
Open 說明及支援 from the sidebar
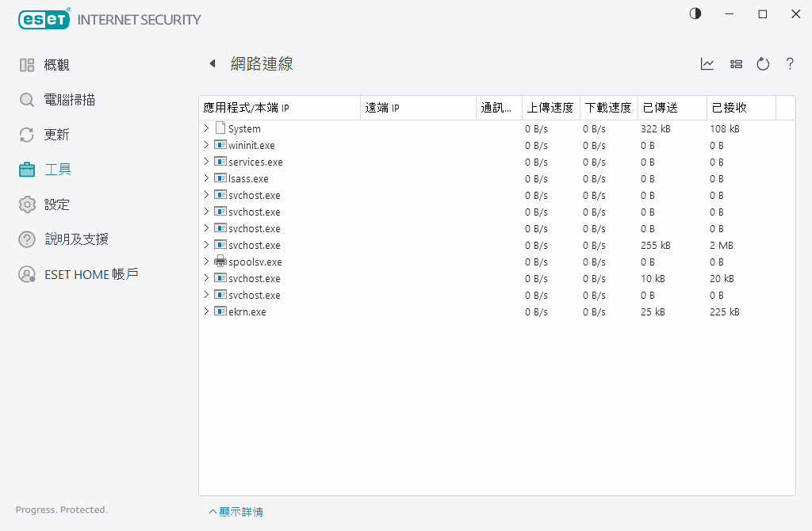(x=26, y=239)
